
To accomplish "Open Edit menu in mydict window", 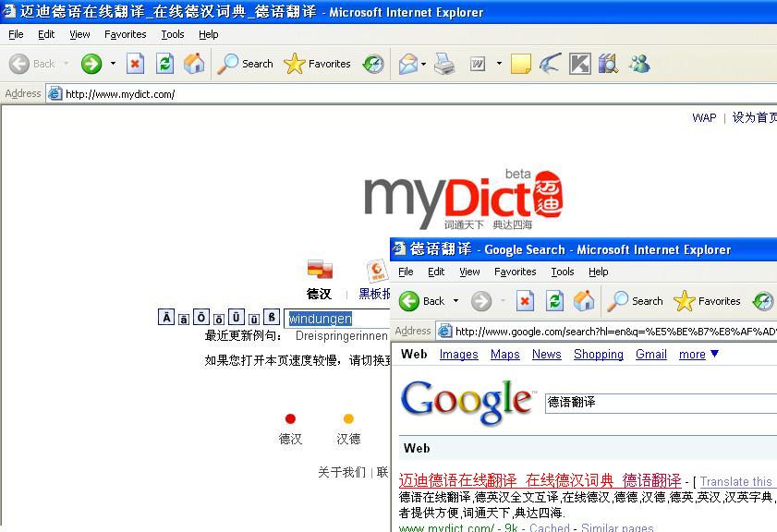I will pyautogui.click(x=46, y=34).
